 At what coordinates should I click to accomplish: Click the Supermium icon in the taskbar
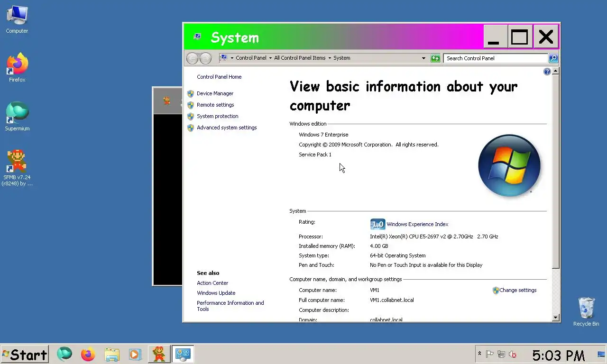64,354
